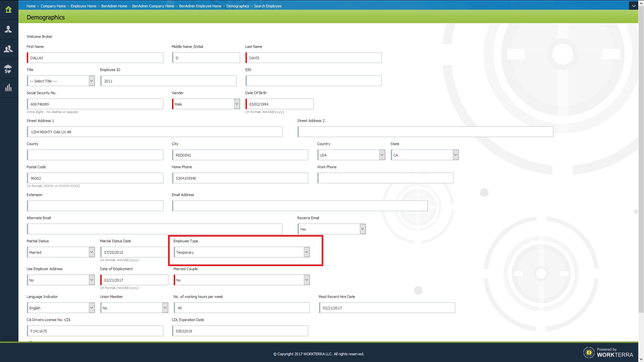Open the Country dropdown

pos(351,155)
